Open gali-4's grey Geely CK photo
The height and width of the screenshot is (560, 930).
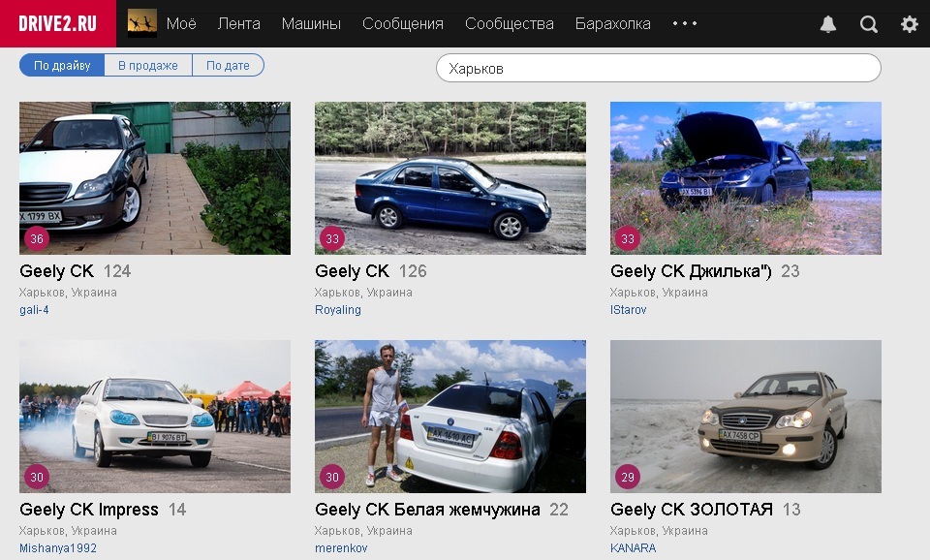(x=155, y=178)
